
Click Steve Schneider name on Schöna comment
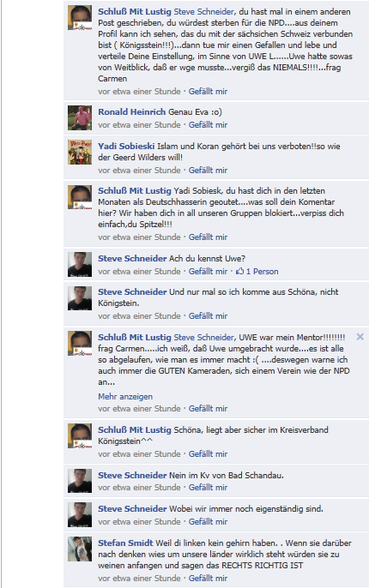pyautogui.click(x=132, y=292)
